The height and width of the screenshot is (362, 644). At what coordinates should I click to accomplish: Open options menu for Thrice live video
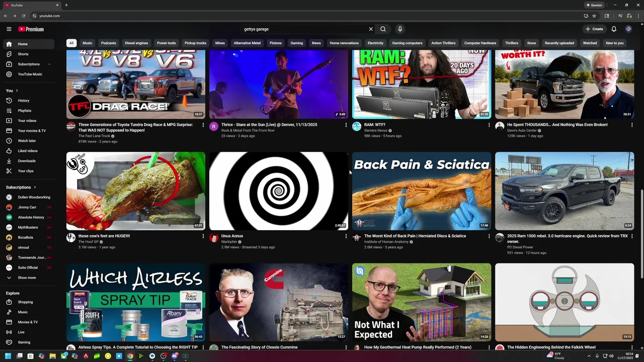coord(346,125)
